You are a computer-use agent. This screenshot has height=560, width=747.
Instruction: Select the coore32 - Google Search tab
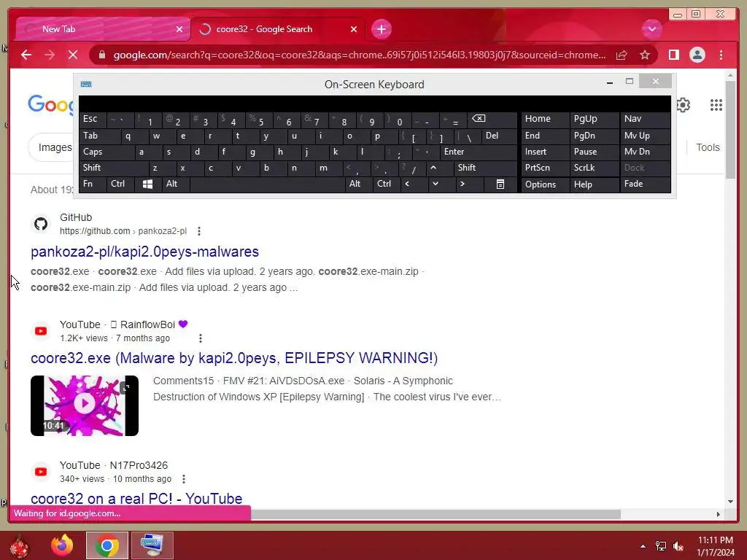[x=278, y=29]
